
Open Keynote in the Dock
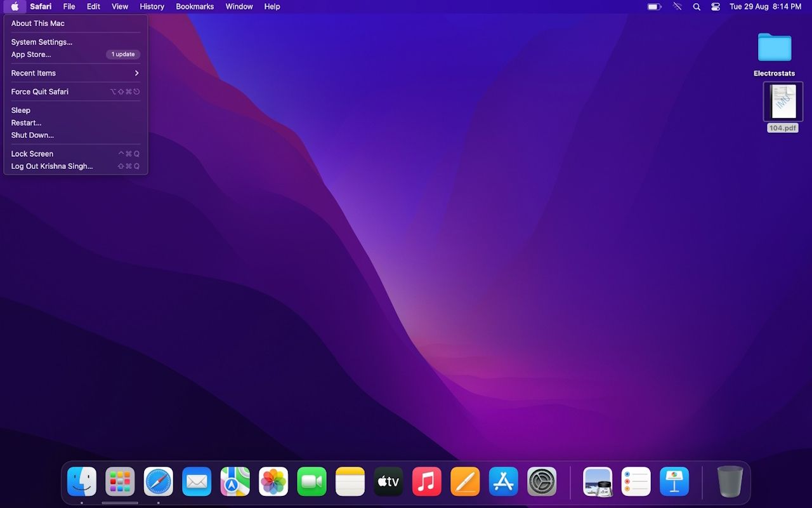674,481
